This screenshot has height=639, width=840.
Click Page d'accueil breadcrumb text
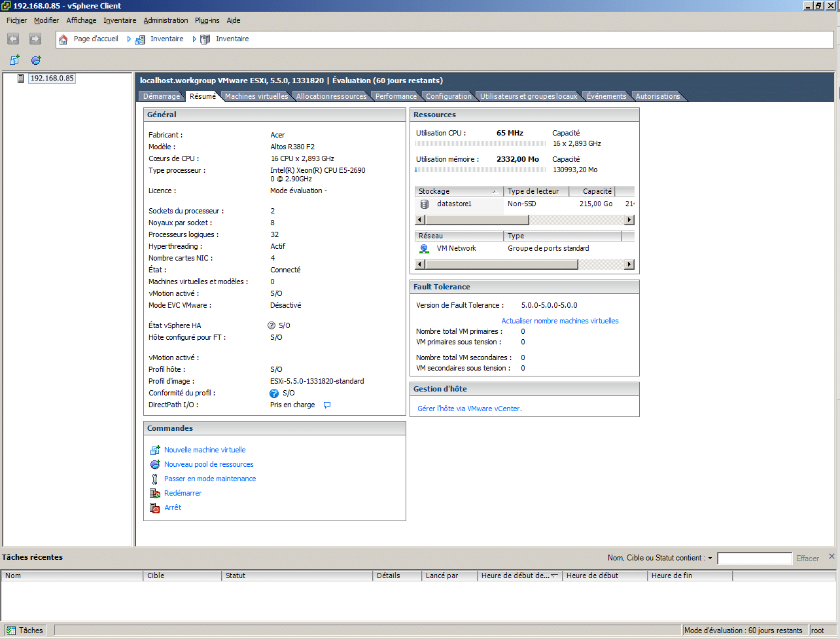pos(96,39)
